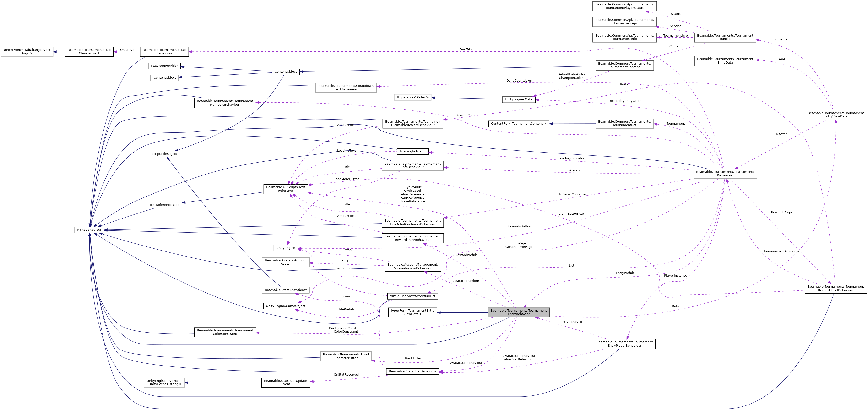Click the 'EntryBehavior' edge label

[571, 322]
